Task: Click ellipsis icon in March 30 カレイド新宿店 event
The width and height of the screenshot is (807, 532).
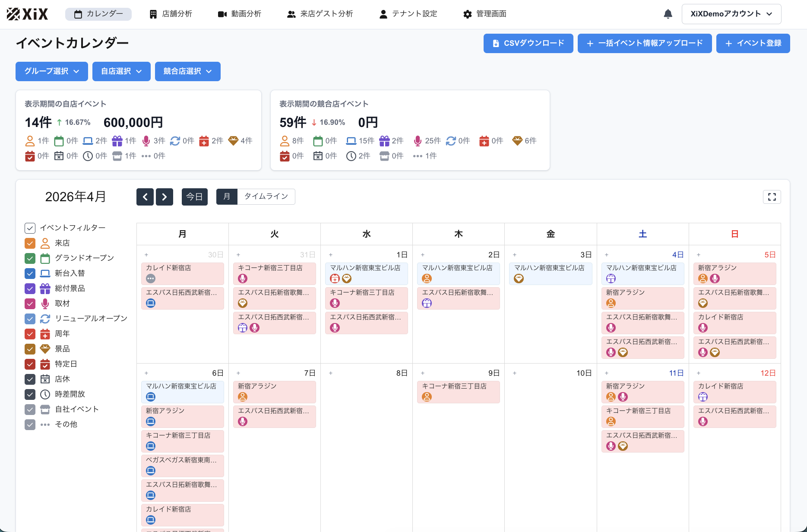Action: point(151,279)
